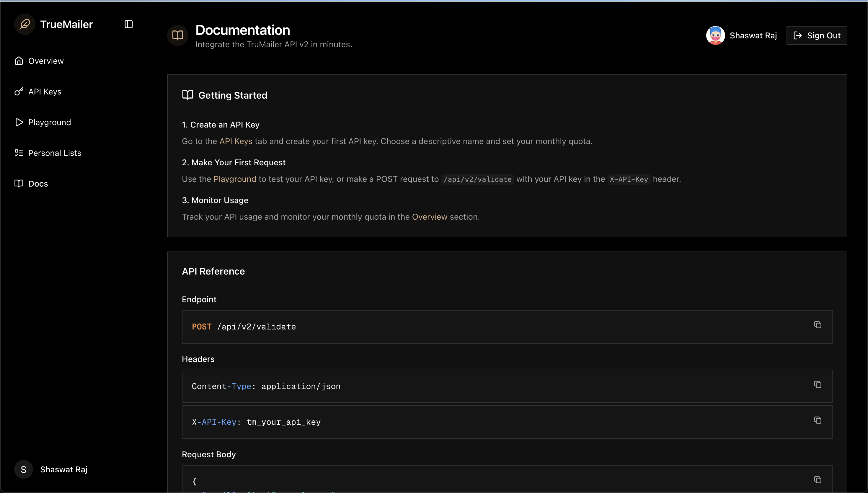Open Docs in the sidebar
The image size is (868, 493).
(x=38, y=184)
